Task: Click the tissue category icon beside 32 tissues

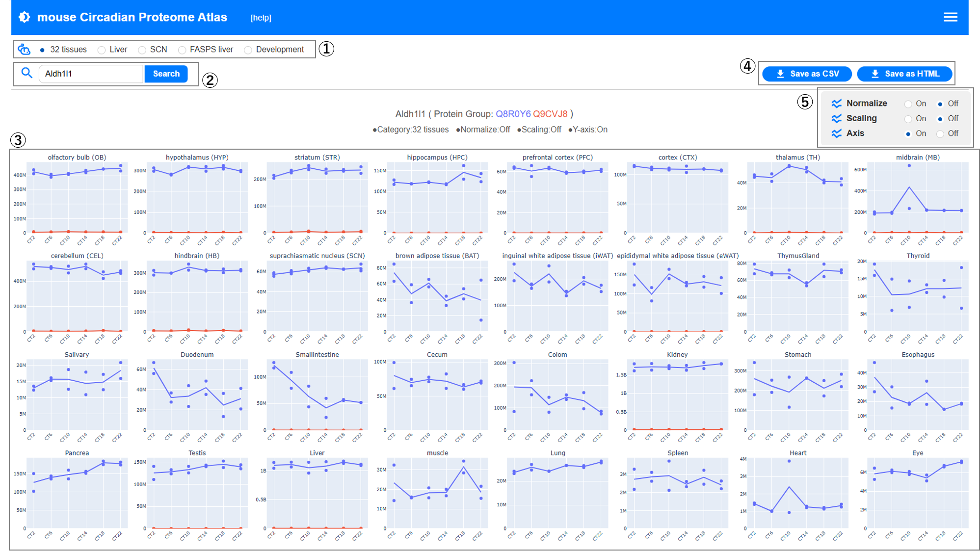Action: tap(24, 50)
